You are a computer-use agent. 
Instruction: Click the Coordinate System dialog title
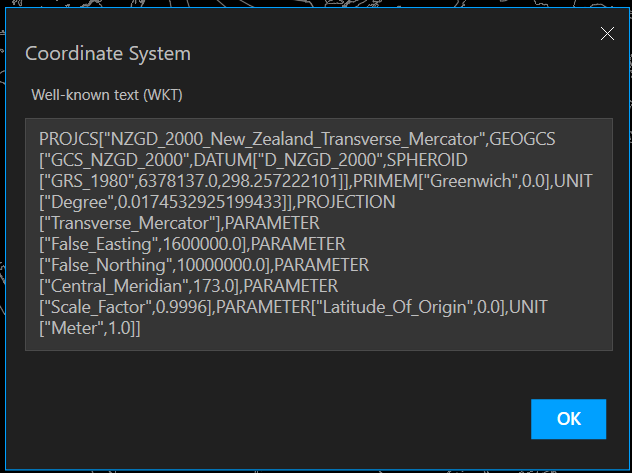[107, 53]
